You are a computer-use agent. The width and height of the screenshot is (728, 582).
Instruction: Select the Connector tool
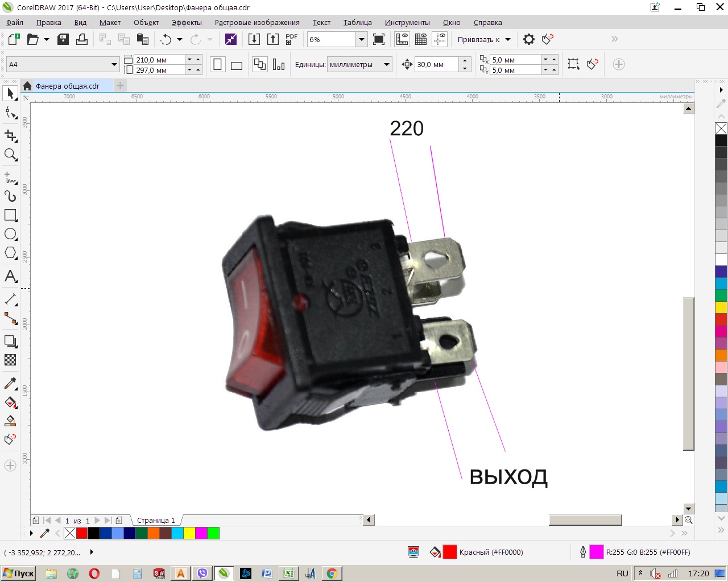[x=10, y=318]
